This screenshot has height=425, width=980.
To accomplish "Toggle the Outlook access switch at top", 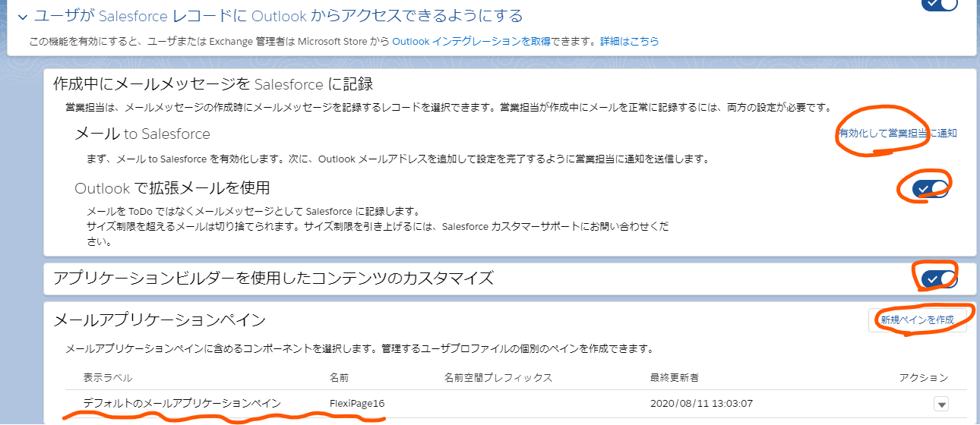I will (x=939, y=4).
